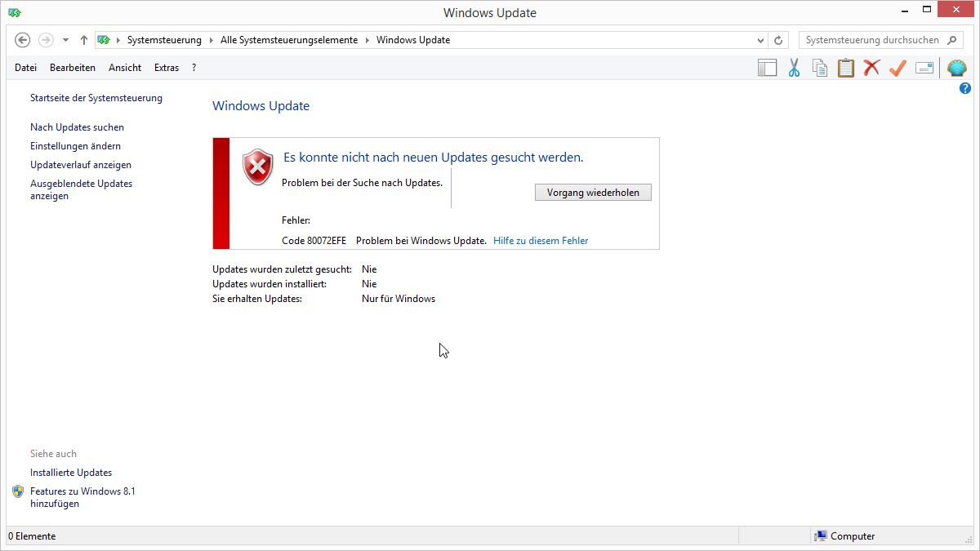980x551 pixels.
Task: Click 'Updates wurden zuletzt gesucht:' label
Action: [x=282, y=269]
